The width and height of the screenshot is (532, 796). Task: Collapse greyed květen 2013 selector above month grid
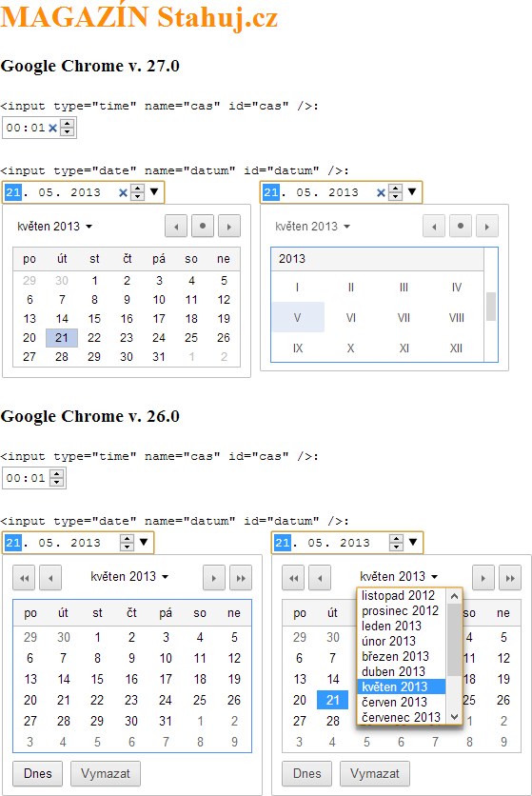click(313, 227)
